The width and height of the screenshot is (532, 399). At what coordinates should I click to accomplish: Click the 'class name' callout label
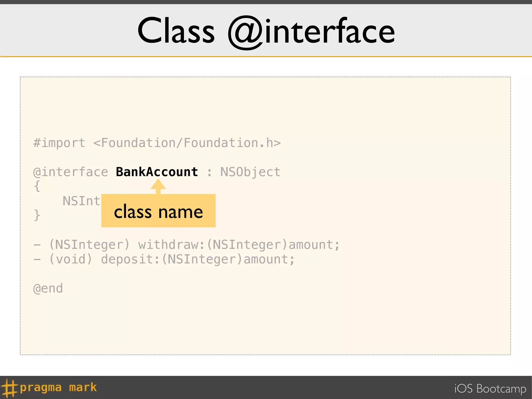158,211
